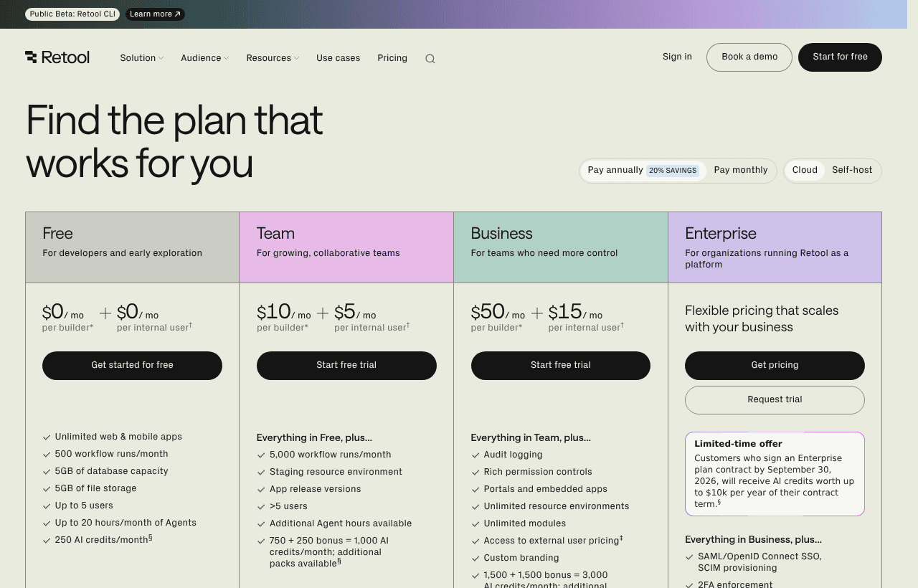Click checkmark beside 5GB of file storage

47,489
